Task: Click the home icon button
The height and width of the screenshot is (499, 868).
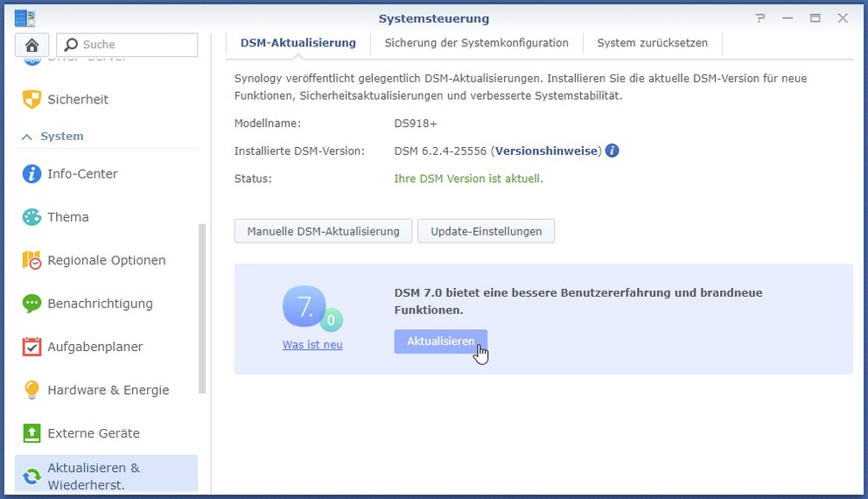Action: pos(31,45)
